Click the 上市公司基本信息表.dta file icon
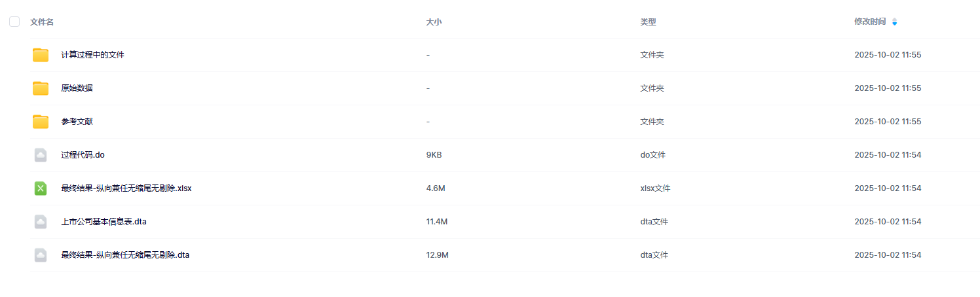Screen dimensions: 980x297 (41, 222)
